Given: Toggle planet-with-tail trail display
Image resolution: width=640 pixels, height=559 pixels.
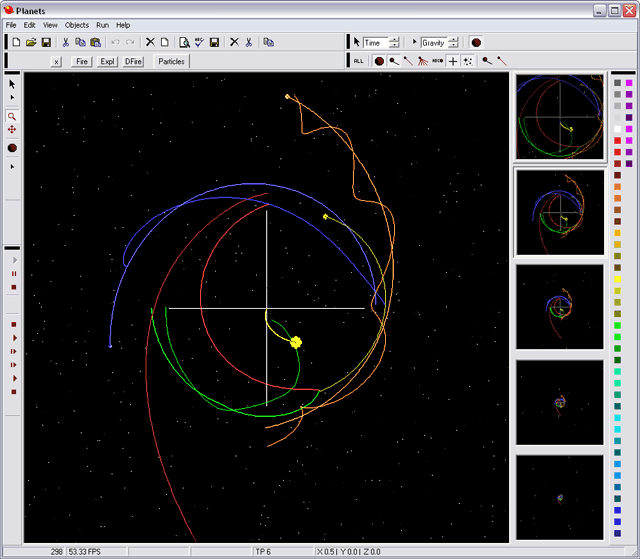Looking at the screenshot, I should (394, 61).
